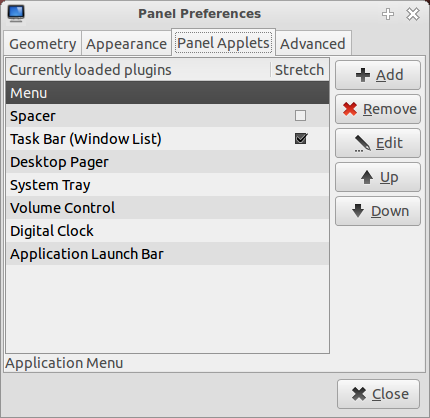Viewport: 430px width, 418px height.
Task: Go to the Advanced tab
Action: click(x=313, y=44)
